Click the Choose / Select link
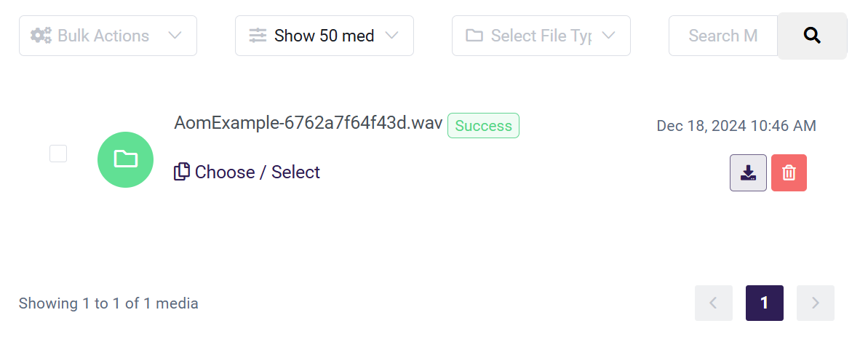The height and width of the screenshot is (342, 868). (x=257, y=172)
